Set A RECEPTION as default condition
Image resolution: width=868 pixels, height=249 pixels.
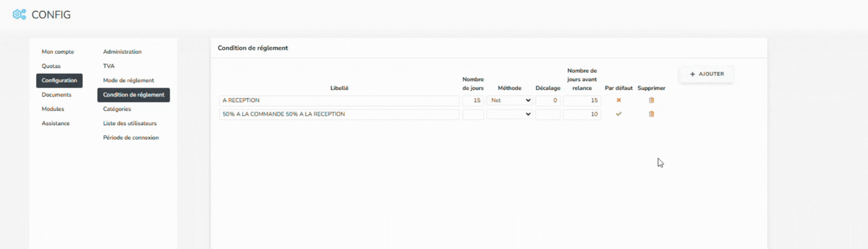coord(618,100)
